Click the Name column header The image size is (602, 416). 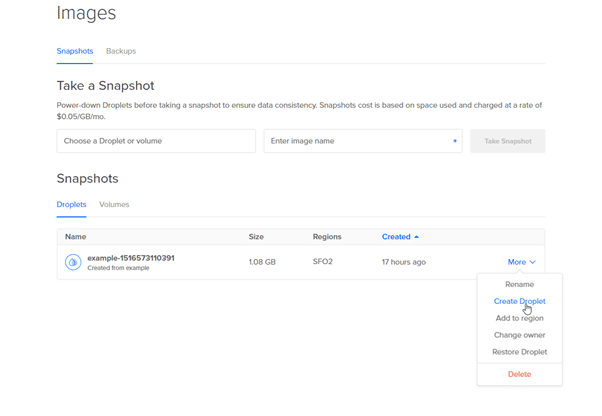click(76, 237)
